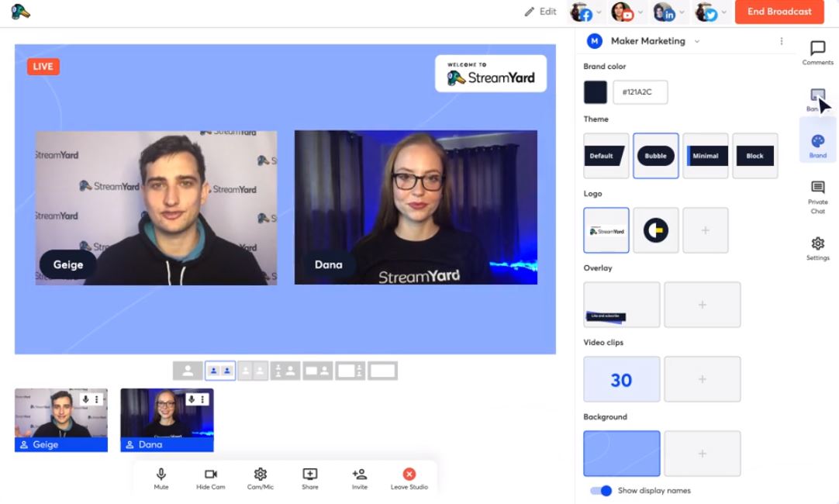Toggle Show display names switch
Viewport: 839px width, 504px height.
coord(601,491)
